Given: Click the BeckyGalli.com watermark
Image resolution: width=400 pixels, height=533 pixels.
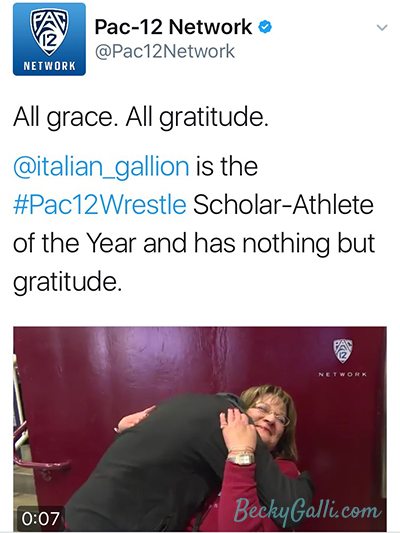Looking at the screenshot, I should pyautogui.click(x=307, y=511).
